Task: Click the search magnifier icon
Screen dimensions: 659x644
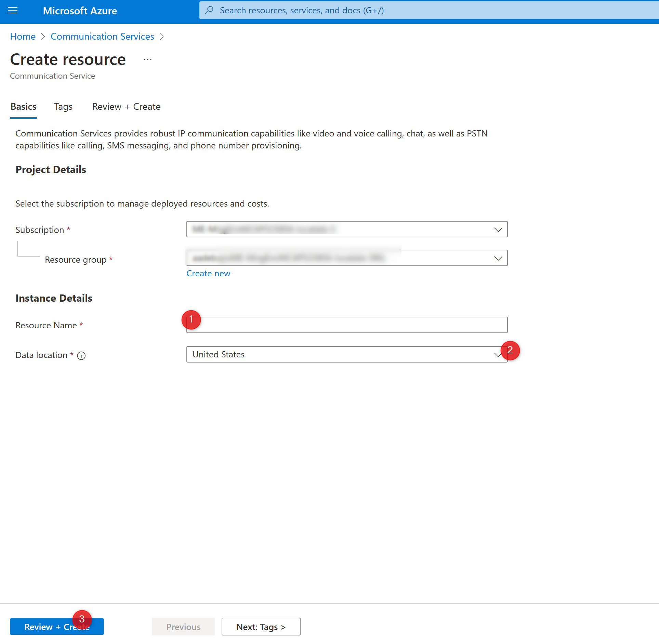Action: click(209, 10)
